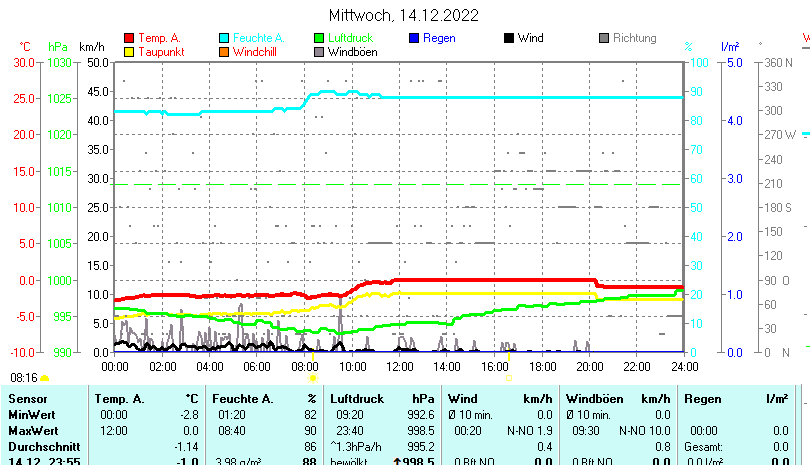
Task: Click the orange Windchill legend square
Action: pos(224,51)
